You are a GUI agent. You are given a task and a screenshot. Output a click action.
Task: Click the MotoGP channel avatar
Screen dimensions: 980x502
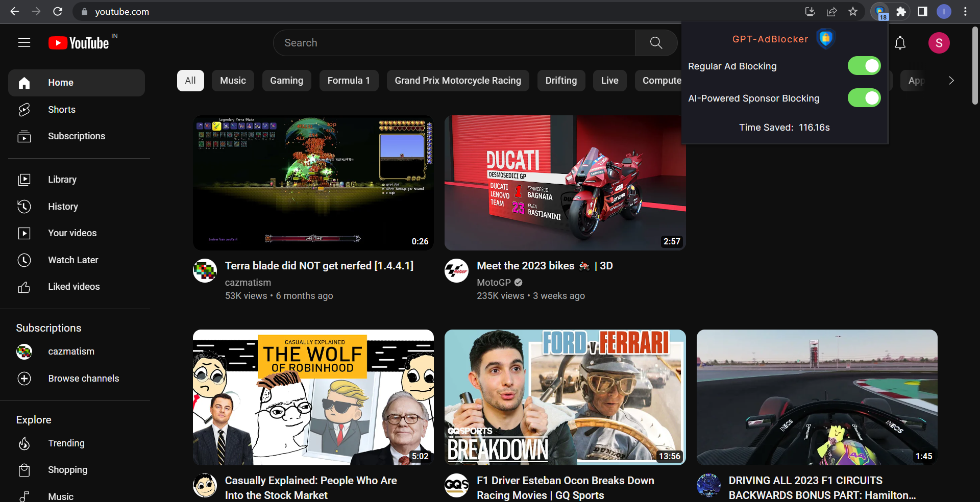pyautogui.click(x=456, y=270)
